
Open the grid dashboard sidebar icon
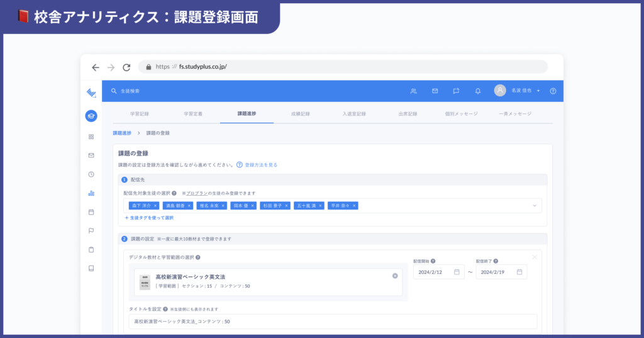(x=91, y=137)
